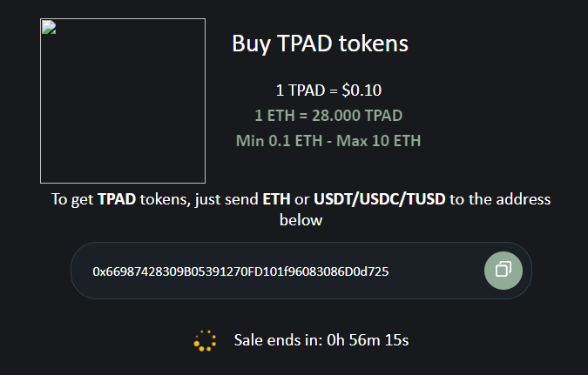Click 'to the address' instruction text
This screenshot has height=375, width=588.
tap(500, 199)
